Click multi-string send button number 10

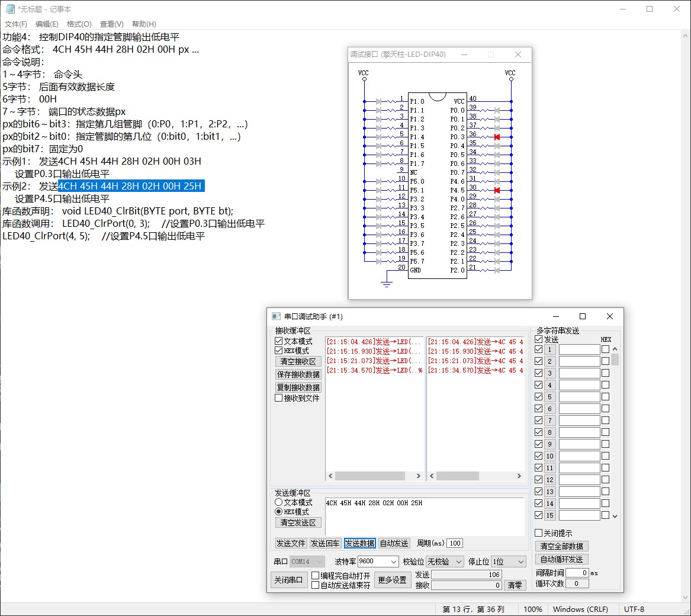click(549, 456)
